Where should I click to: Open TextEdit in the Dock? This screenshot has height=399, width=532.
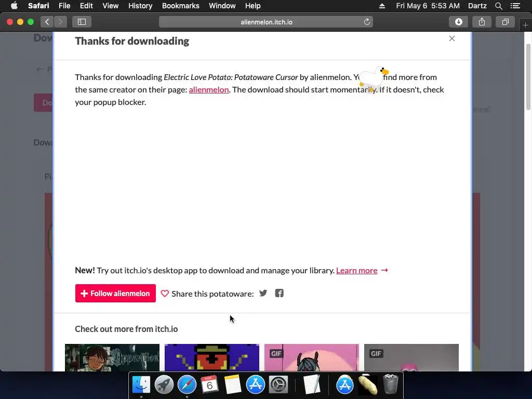pos(312,384)
